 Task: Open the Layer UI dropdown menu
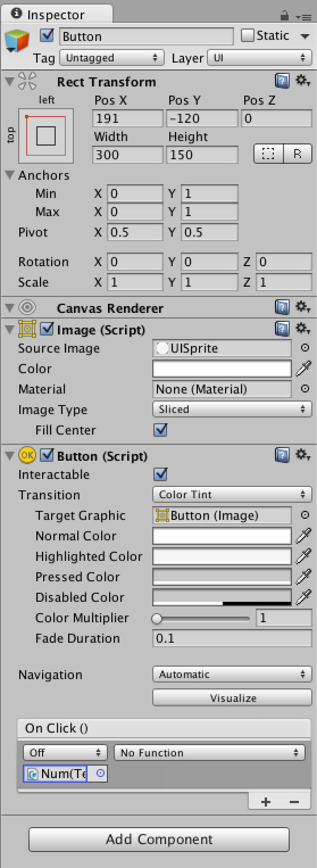coord(259,57)
